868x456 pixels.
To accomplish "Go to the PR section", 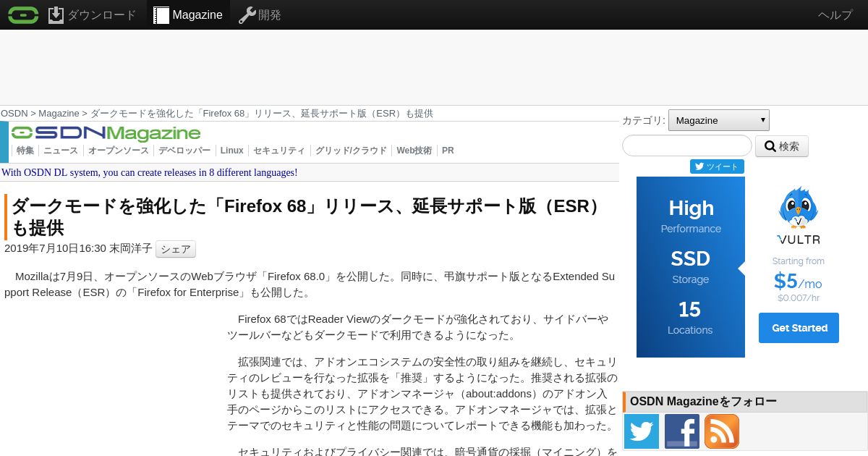I will (x=448, y=151).
